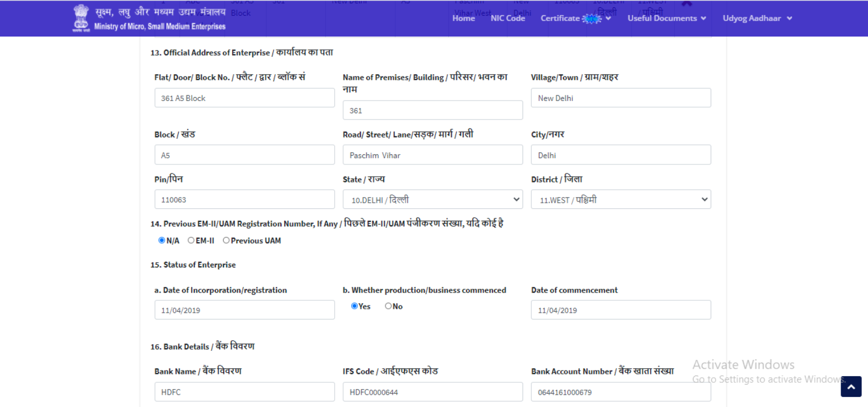Click the new badge icon beside Certificate
This screenshot has height=407, width=868.
[592, 19]
